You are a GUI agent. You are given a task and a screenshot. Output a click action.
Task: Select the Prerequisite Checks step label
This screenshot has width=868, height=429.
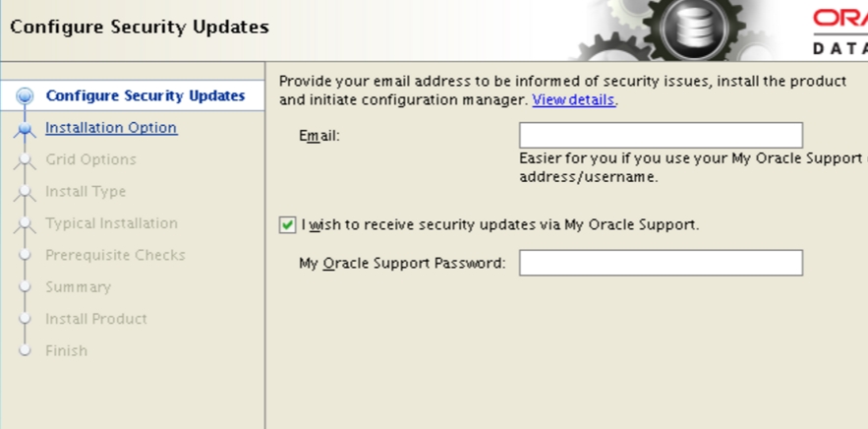coord(115,255)
